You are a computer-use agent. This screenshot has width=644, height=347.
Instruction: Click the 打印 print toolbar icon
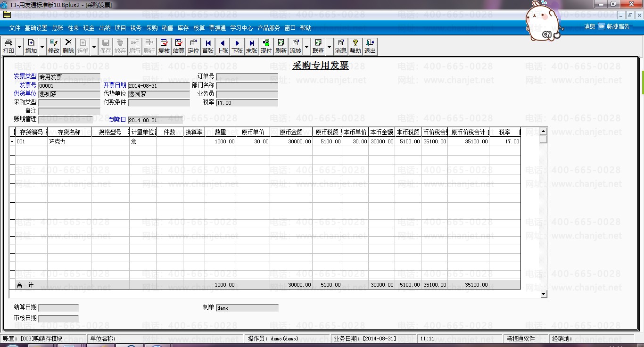coord(8,46)
